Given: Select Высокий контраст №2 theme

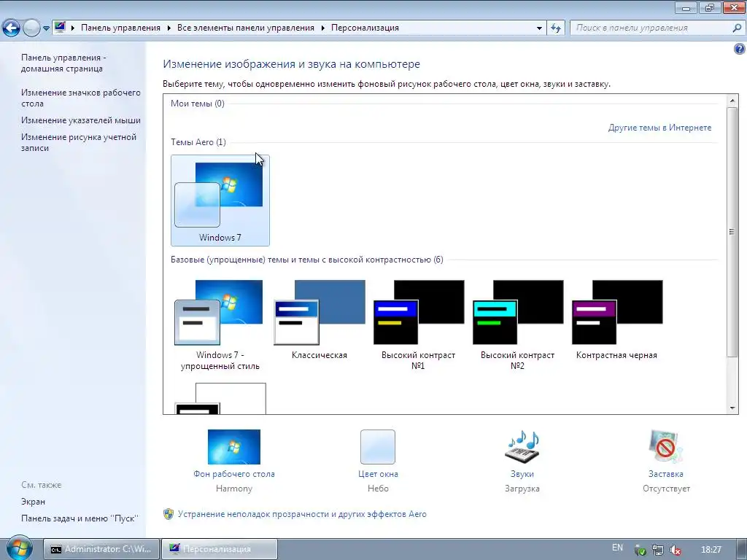Looking at the screenshot, I should coord(517,325).
